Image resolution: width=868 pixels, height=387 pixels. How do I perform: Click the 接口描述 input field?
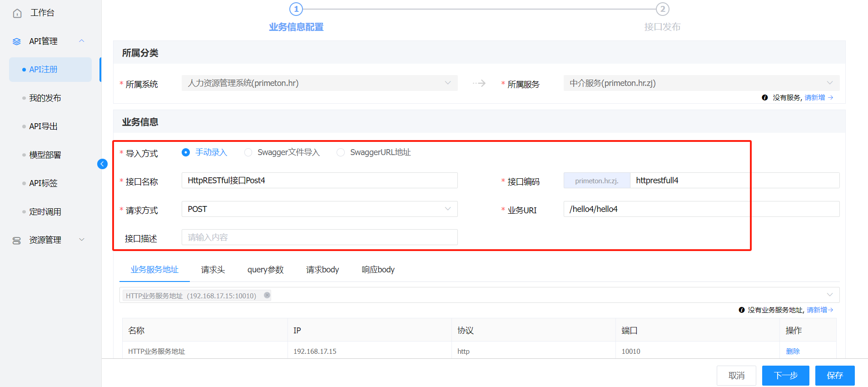click(x=319, y=237)
